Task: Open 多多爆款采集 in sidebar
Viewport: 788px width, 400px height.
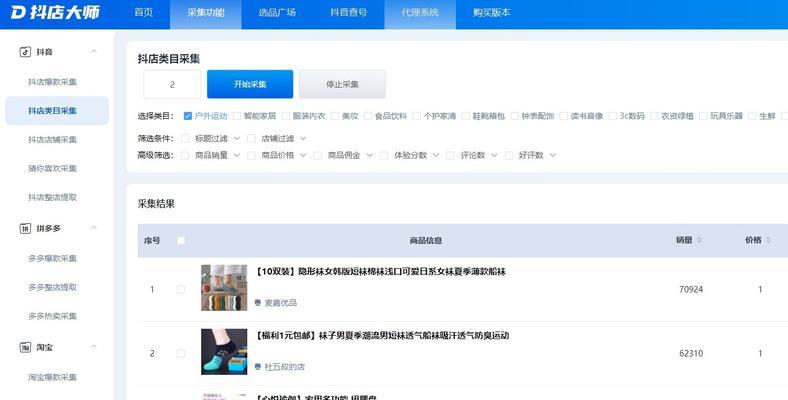Action: [52, 258]
